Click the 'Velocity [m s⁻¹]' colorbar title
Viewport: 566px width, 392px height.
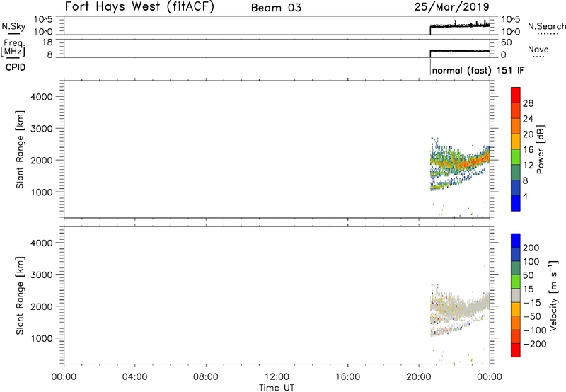[553, 295]
